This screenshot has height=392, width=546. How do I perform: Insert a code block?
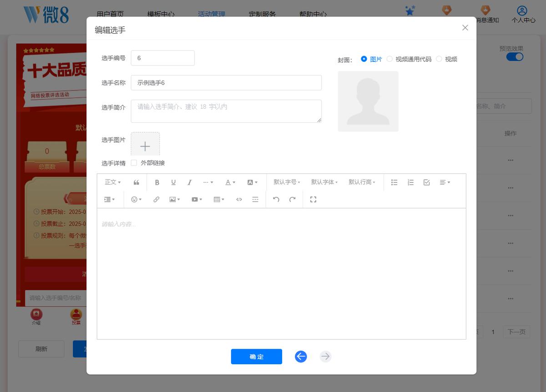pos(239,199)
